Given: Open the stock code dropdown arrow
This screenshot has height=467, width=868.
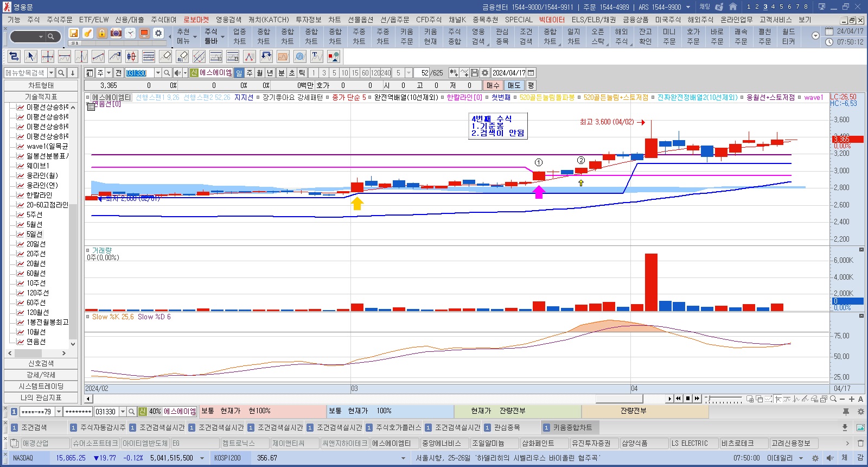Looking at the screenshot, I should (158, 73).
